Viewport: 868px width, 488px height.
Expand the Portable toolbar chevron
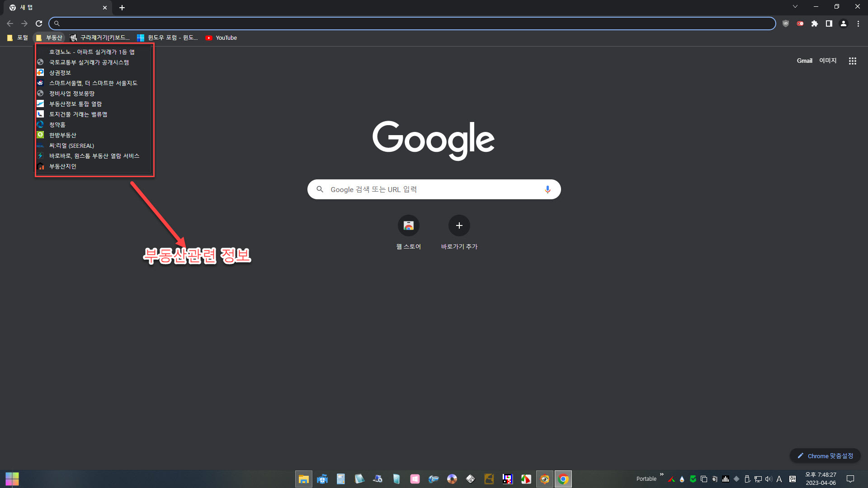662,474
